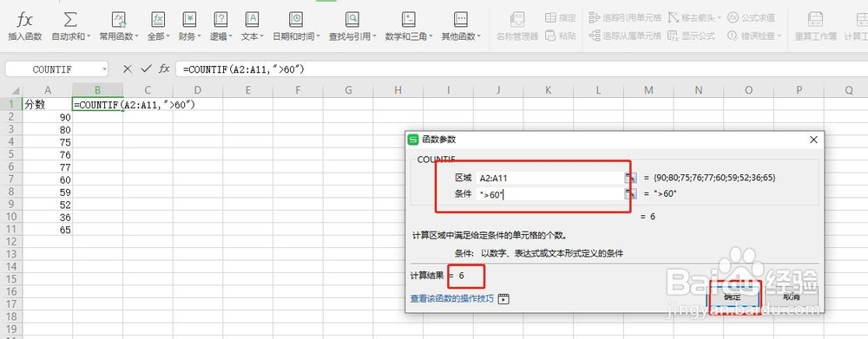Click the 取消 (Cancel) button in dialog
Screen dimensions: 868x339
791,297
